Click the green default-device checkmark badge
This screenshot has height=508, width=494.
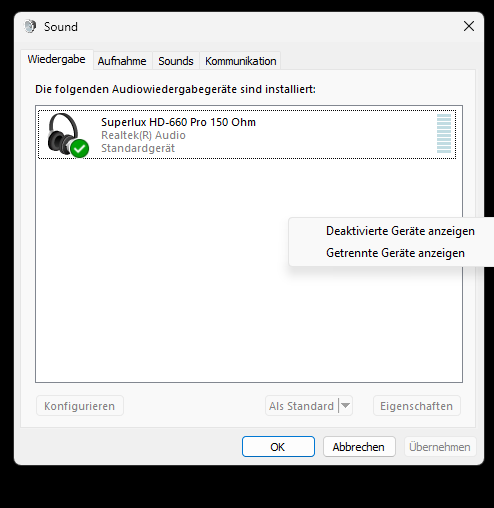(x=80, y=149)
